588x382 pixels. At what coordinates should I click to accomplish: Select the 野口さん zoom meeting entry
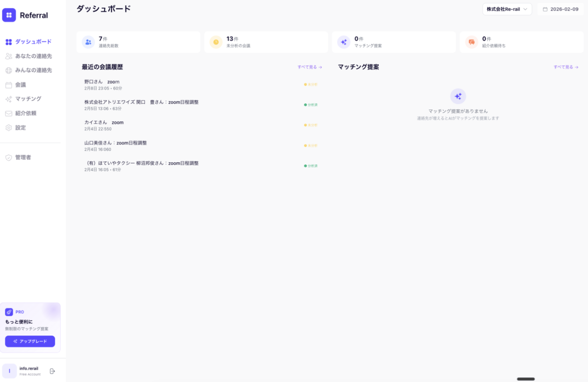pos(147,84)
